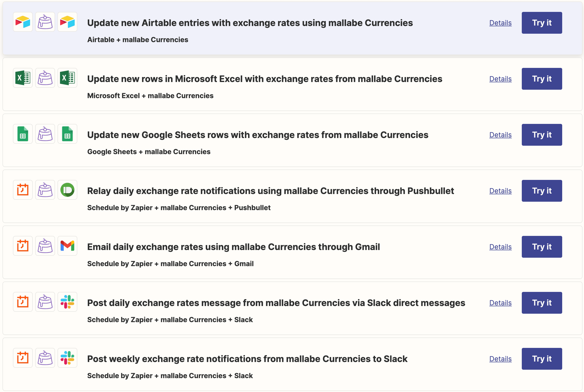Try the weekly Slack exchange rate Zap
The image size is (584, 392).
point(541,359)
